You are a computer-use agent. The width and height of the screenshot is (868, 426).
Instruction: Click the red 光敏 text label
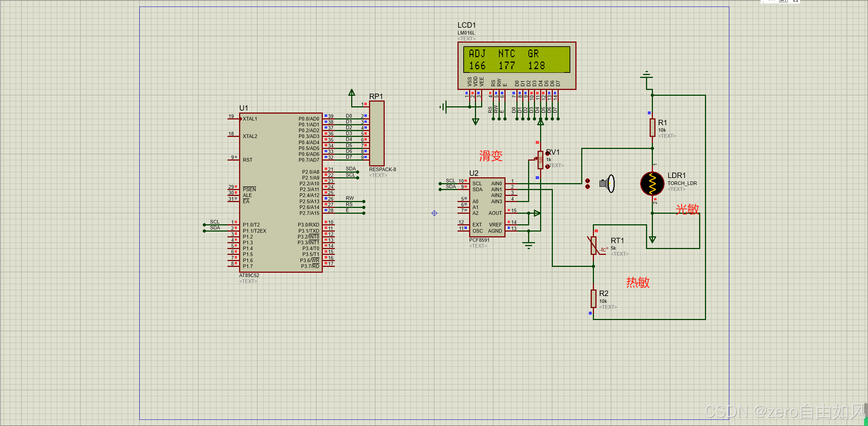point(687,209)
